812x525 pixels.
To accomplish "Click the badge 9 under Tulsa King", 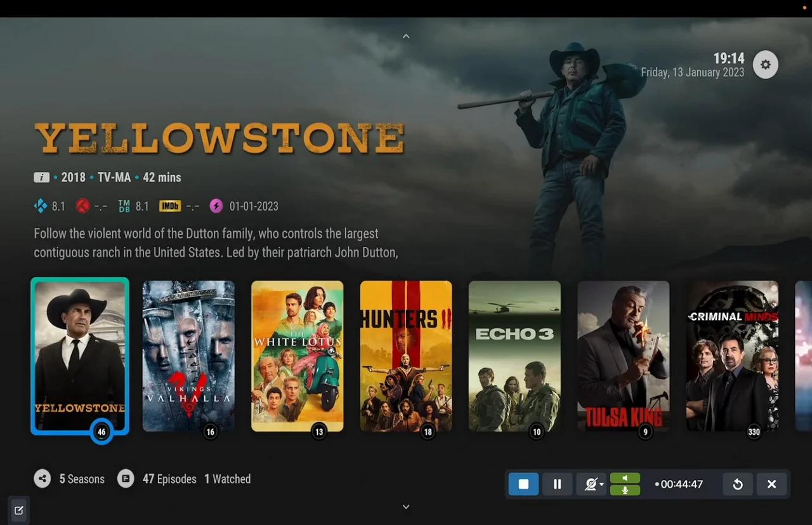I will (x=645, y=432).
